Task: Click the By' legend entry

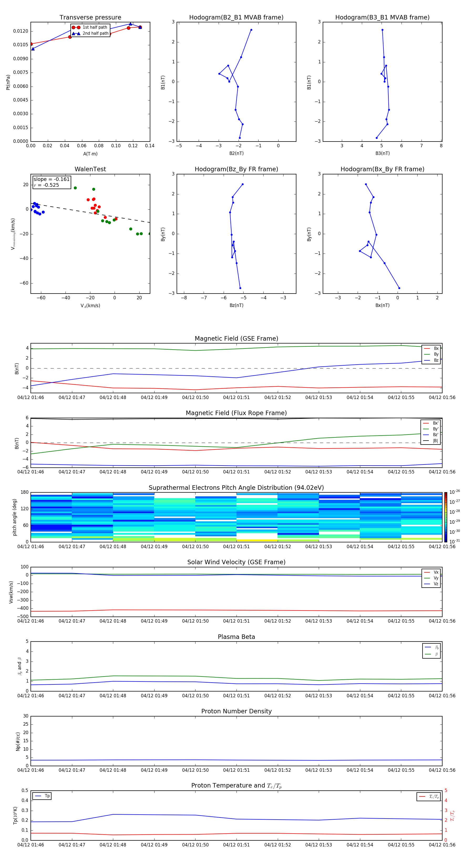Action: pyautogui.click(x=431, y=429)
